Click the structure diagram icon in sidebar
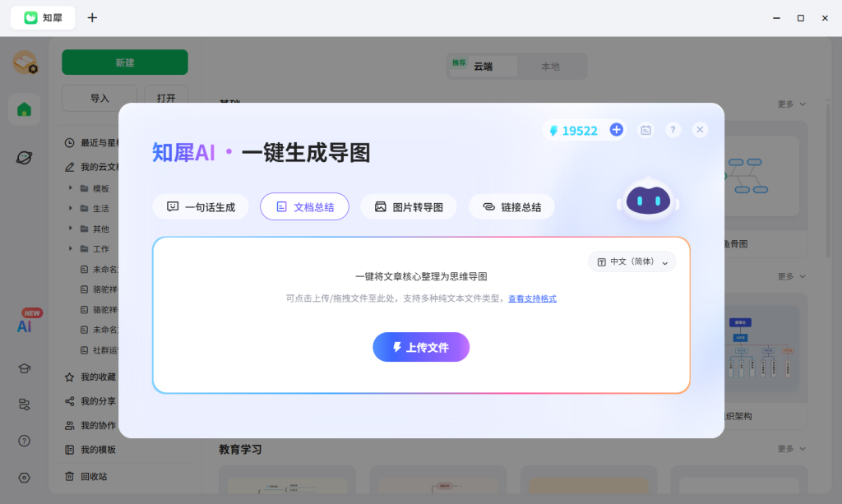 pos(24,405)
